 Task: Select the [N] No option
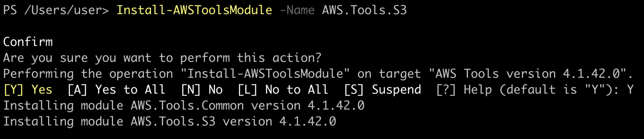coord(202,90)
